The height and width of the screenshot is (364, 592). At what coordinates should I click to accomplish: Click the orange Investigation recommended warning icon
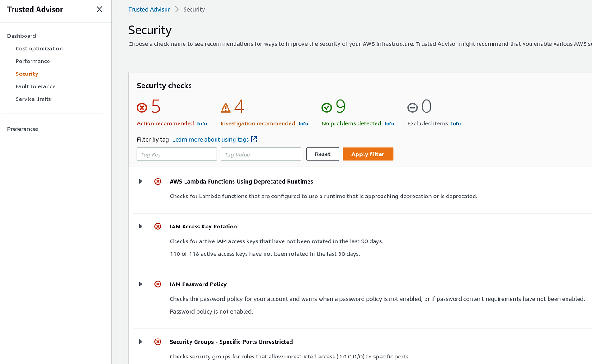click(x=225, y=108)
